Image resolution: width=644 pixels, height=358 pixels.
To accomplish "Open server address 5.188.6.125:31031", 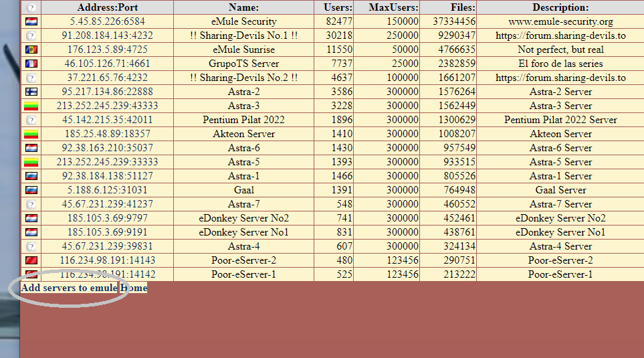I will [x=107, y=190].
